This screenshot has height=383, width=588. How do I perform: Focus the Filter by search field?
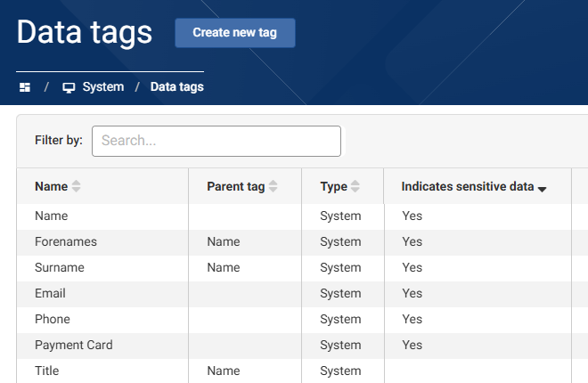point(216,141)
